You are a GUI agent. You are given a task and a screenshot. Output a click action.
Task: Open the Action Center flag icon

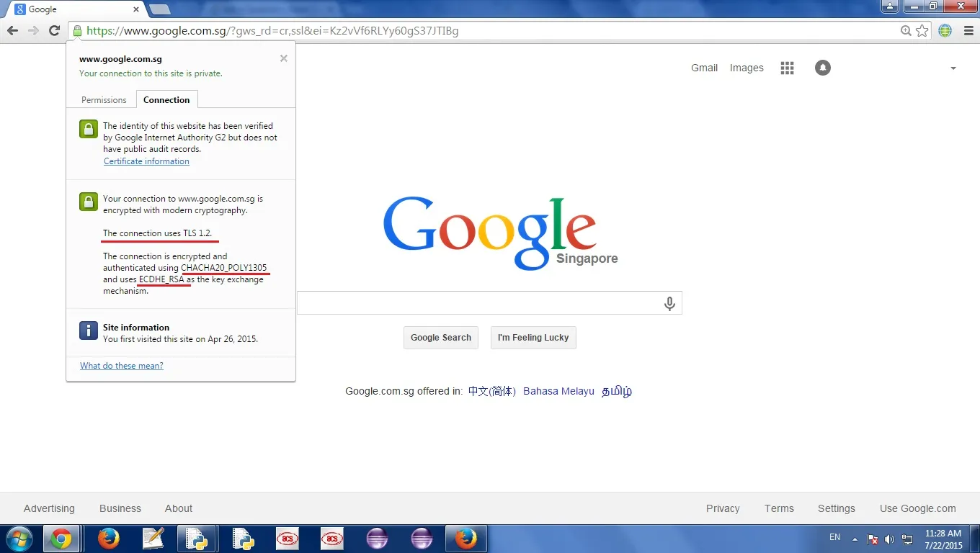click(873, 539)
